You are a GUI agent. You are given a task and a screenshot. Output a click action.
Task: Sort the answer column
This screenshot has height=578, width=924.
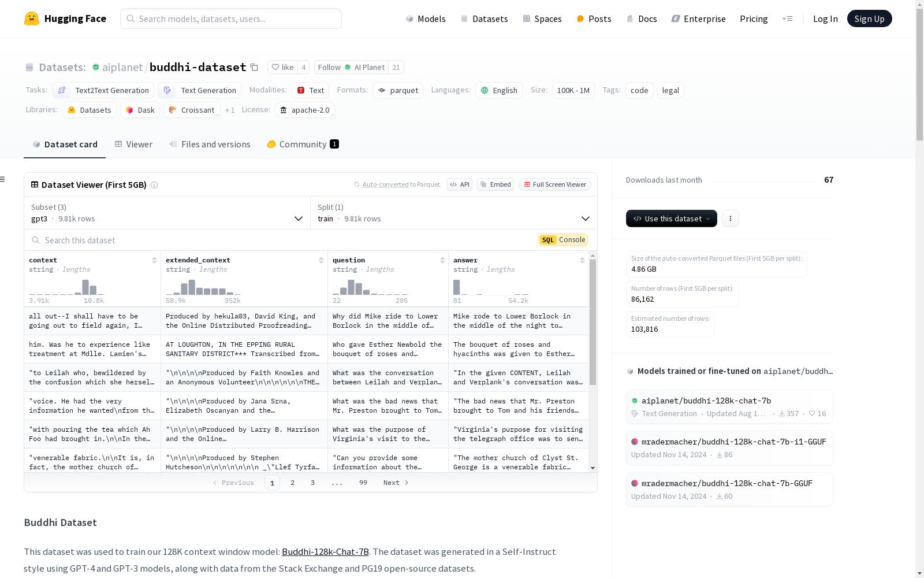point(582,260)
